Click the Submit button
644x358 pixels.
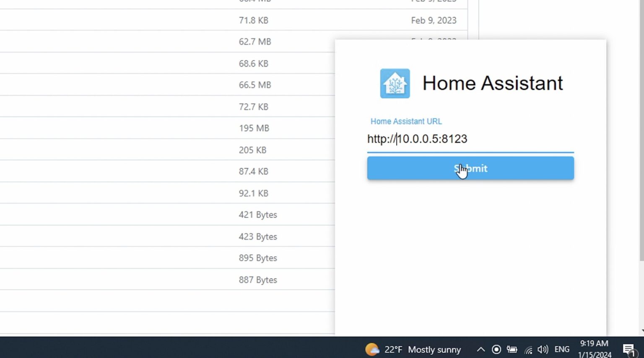coord(470,168)
